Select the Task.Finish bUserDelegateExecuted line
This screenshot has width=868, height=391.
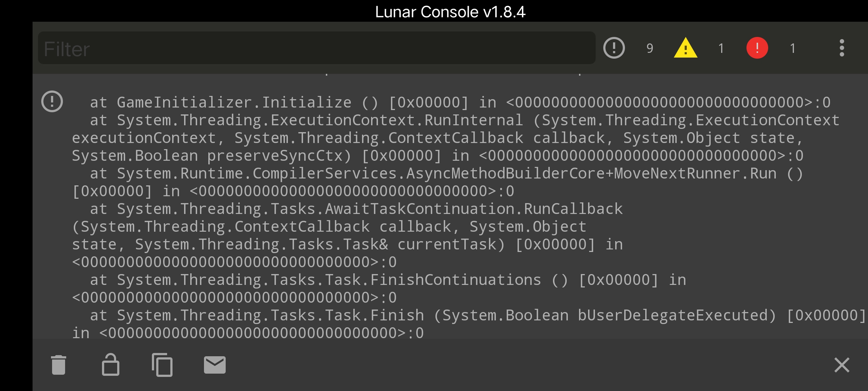coord(469,324)
